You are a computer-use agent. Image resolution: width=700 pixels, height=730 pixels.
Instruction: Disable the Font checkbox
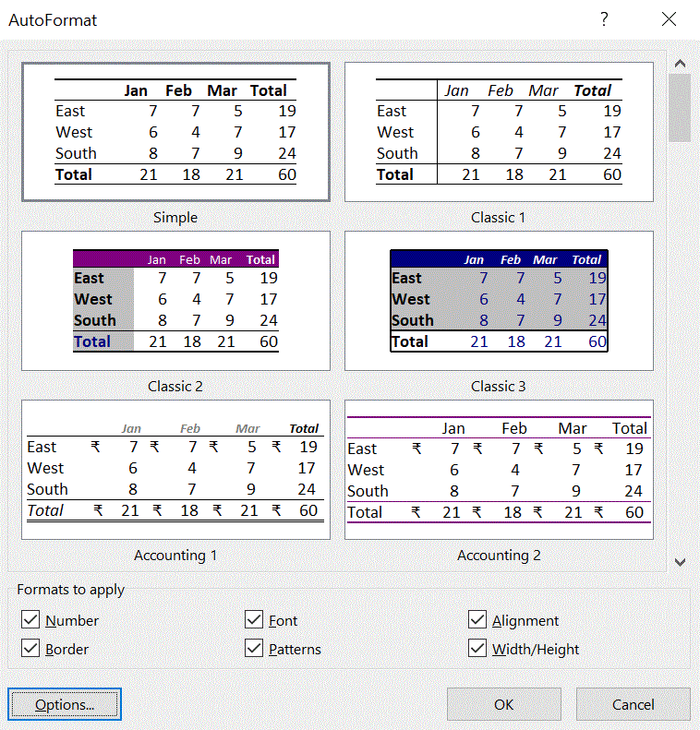pyautogui.click(x=254, y=620)
